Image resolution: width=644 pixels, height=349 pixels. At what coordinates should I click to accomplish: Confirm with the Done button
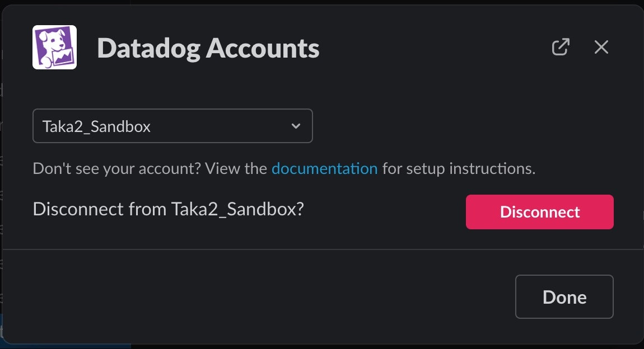pyautogui.click(x=564, y=296)
